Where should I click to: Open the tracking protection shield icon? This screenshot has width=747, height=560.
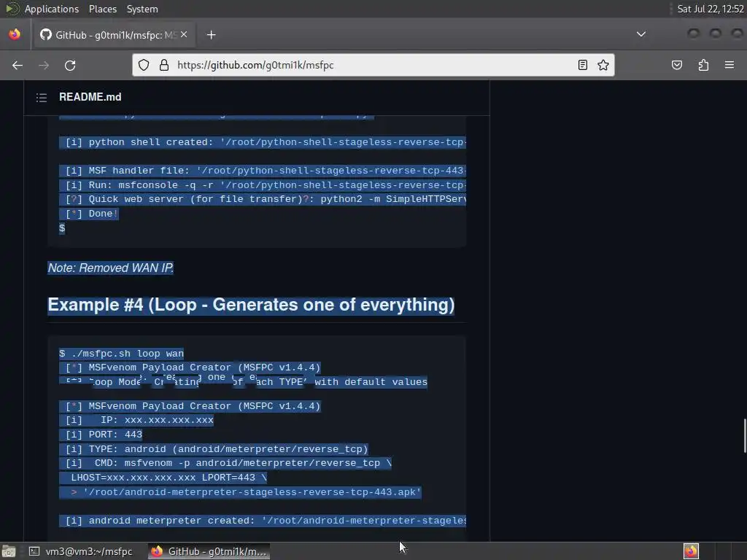point(144,65)
